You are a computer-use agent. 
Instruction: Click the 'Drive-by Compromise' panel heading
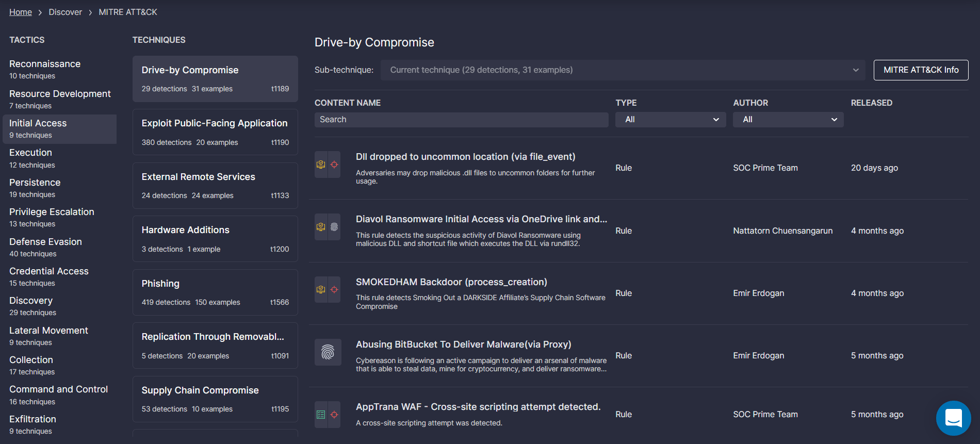tap(374, 42)
